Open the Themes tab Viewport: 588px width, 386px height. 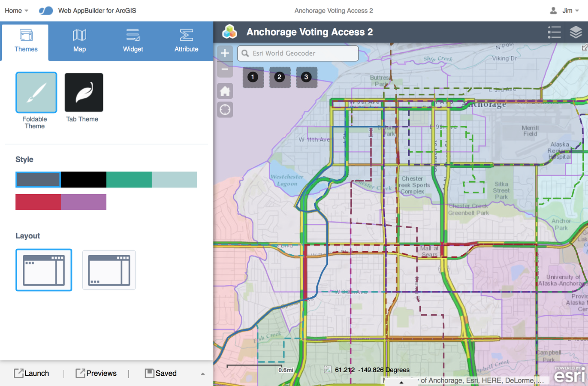26,42
